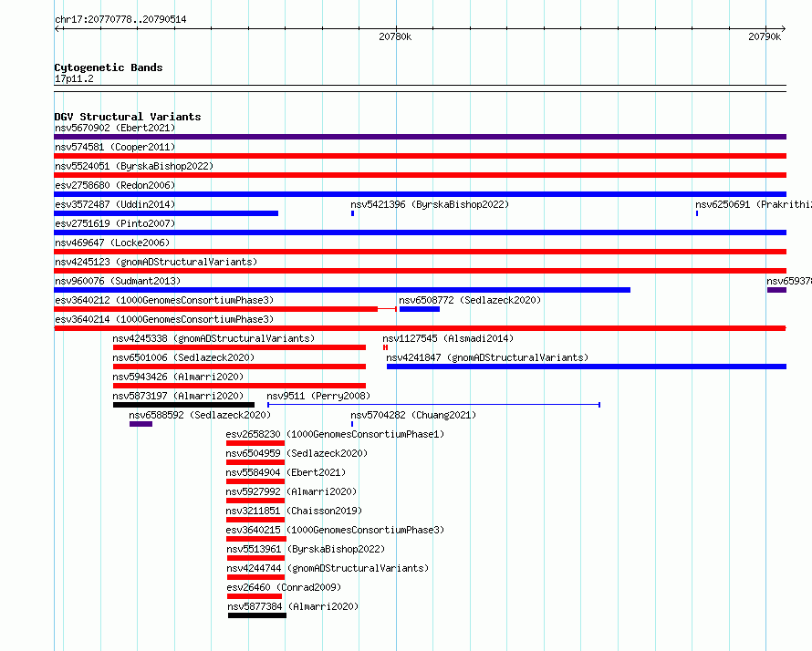Select the thin blue nsv9511 span line

[433, 405]
